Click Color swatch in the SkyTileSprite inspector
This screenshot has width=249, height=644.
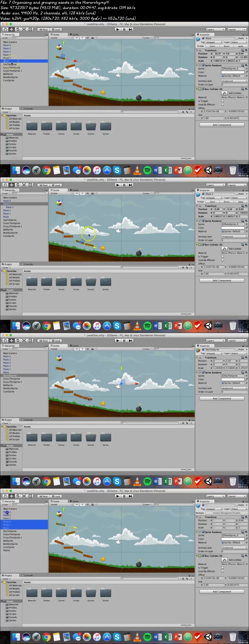point(233,379)
